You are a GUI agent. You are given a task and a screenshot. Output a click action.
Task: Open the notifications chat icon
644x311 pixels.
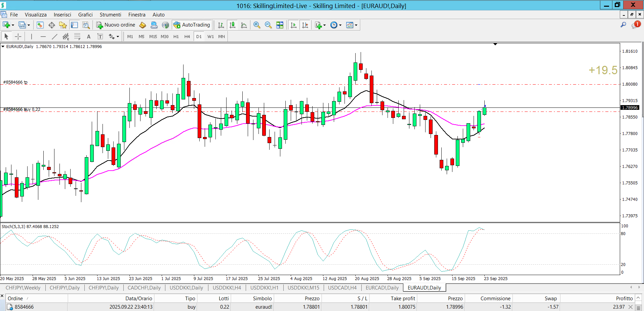tap(636, 25)
